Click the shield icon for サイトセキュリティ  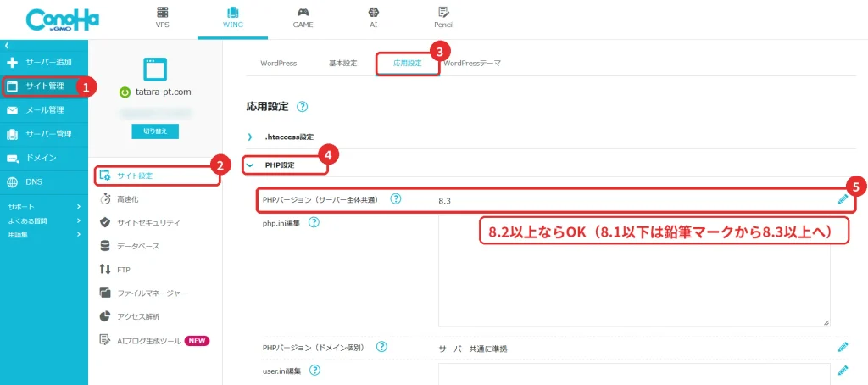click(105, 222)
